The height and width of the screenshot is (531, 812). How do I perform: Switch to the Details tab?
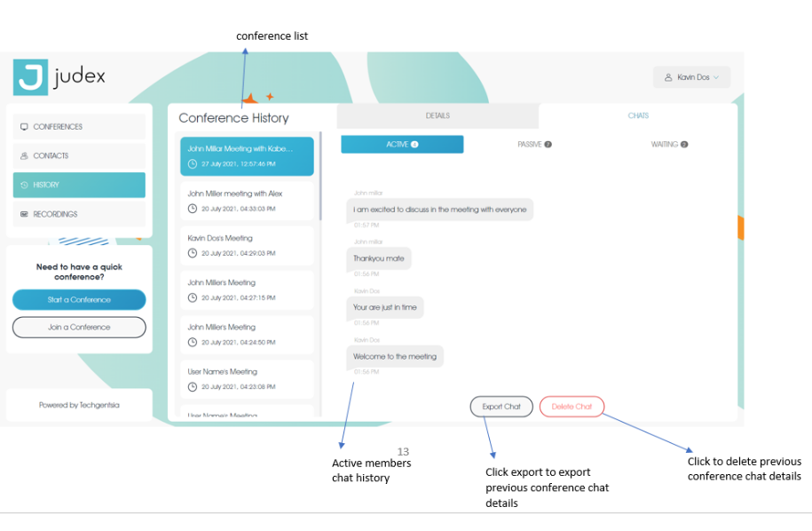point(438,115)
